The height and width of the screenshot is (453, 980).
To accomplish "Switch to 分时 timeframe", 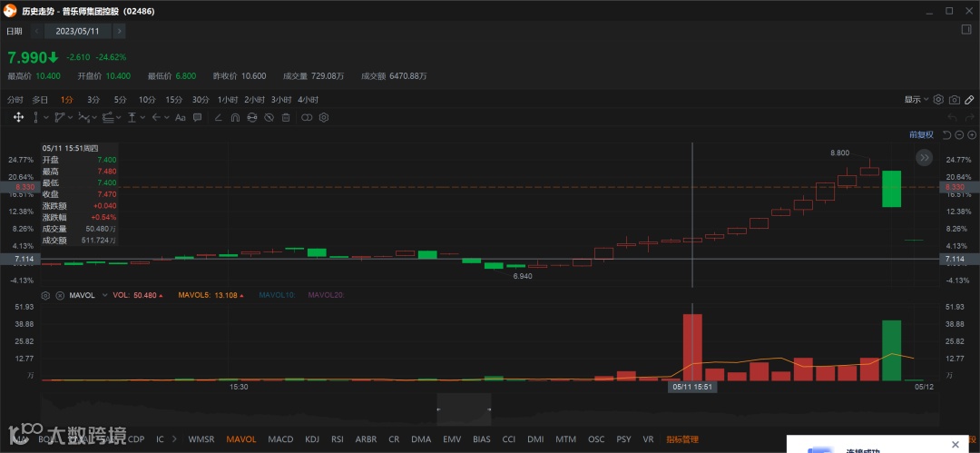I will click(x=15, y=100).
